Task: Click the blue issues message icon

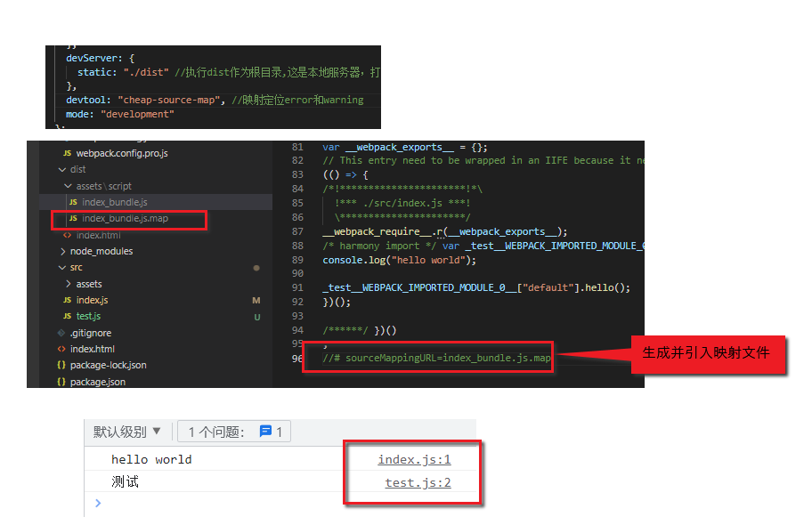Action: coord(265,431)
